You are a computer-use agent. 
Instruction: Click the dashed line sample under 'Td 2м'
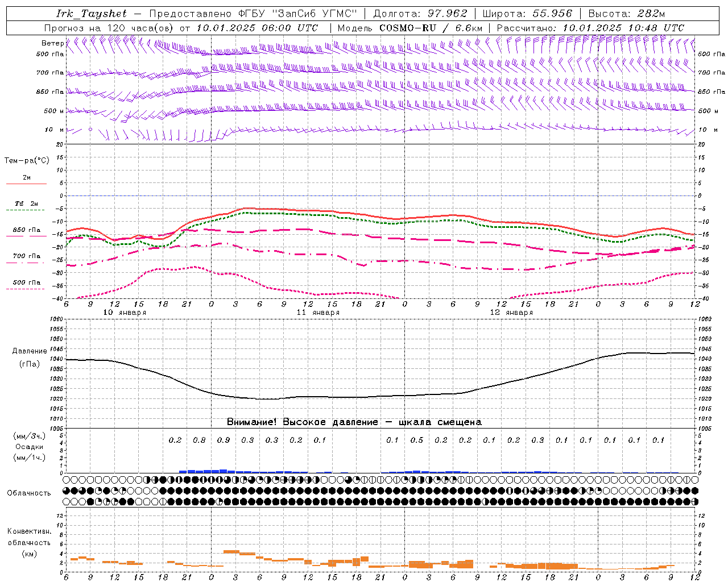click(x=26, y=210)
